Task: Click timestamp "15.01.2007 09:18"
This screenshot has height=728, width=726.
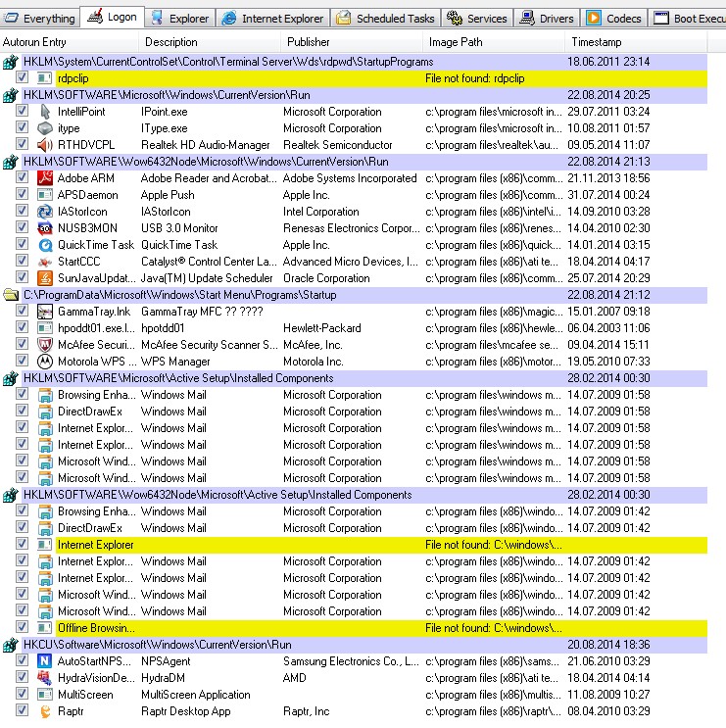Action: pyautogui.click(x=608, y=312)
